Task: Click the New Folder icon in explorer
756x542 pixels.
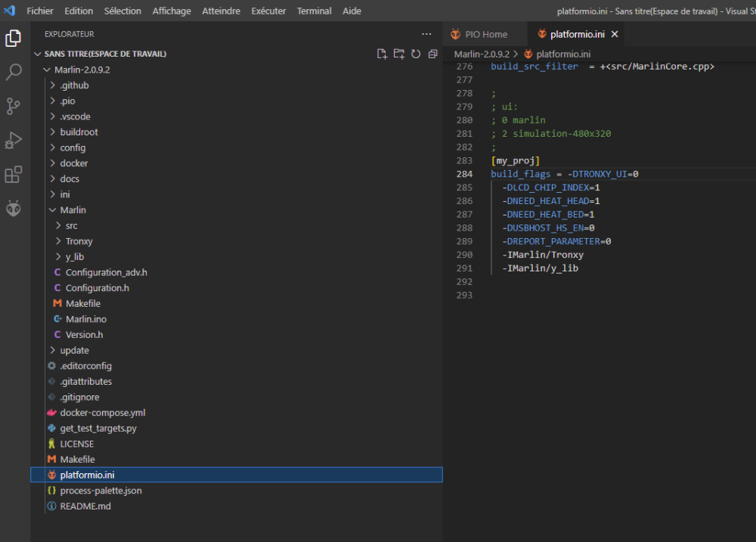Action: point(398,54)
